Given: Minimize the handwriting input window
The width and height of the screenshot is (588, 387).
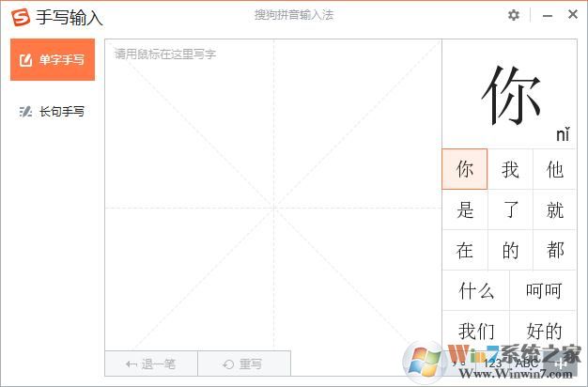Looking at the screenshot, I should [548, 15].
